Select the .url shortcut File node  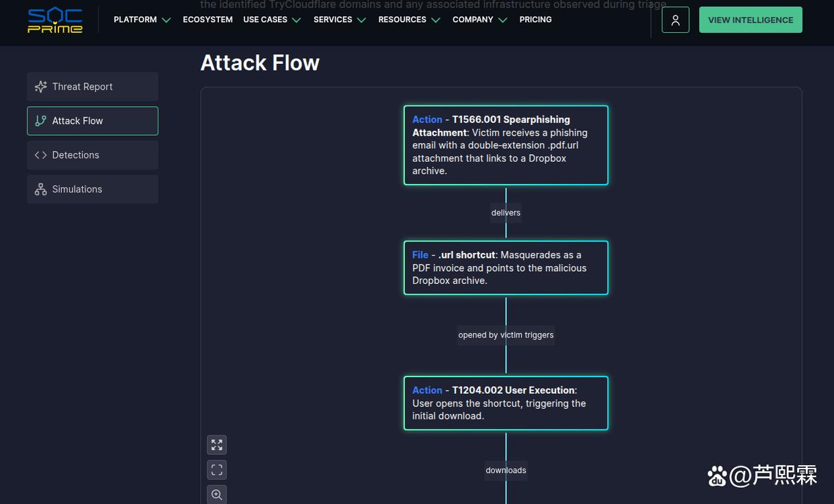click(x=506, y=268)
